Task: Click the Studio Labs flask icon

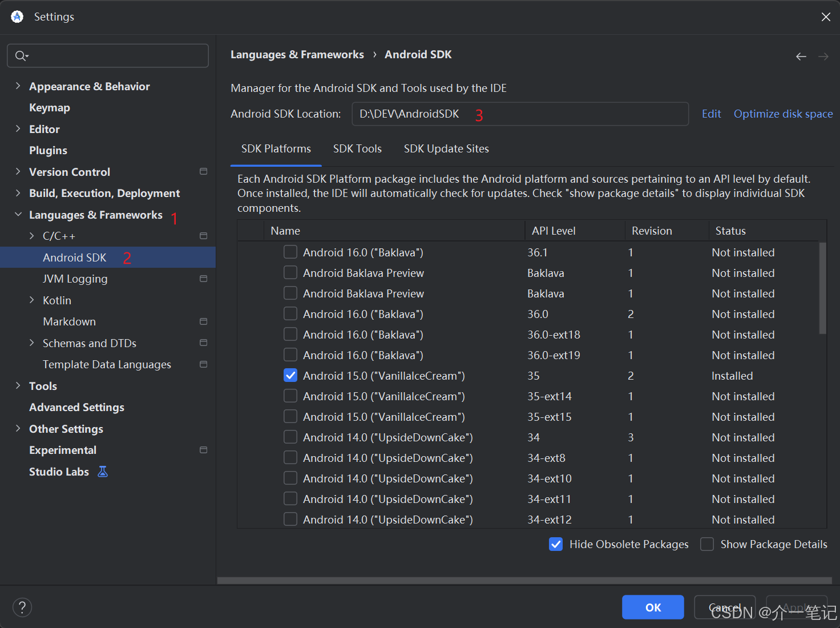Action: (x=103, y=472)
